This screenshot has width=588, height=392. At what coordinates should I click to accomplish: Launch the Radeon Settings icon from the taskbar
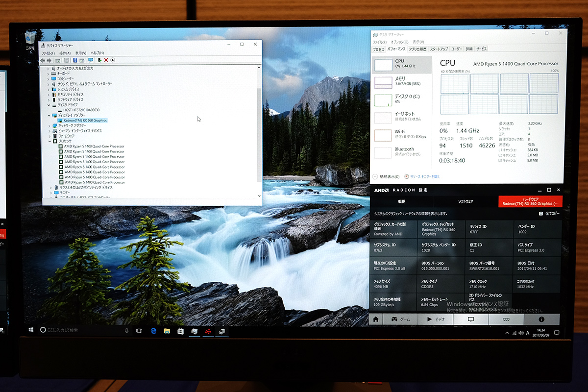208,332
